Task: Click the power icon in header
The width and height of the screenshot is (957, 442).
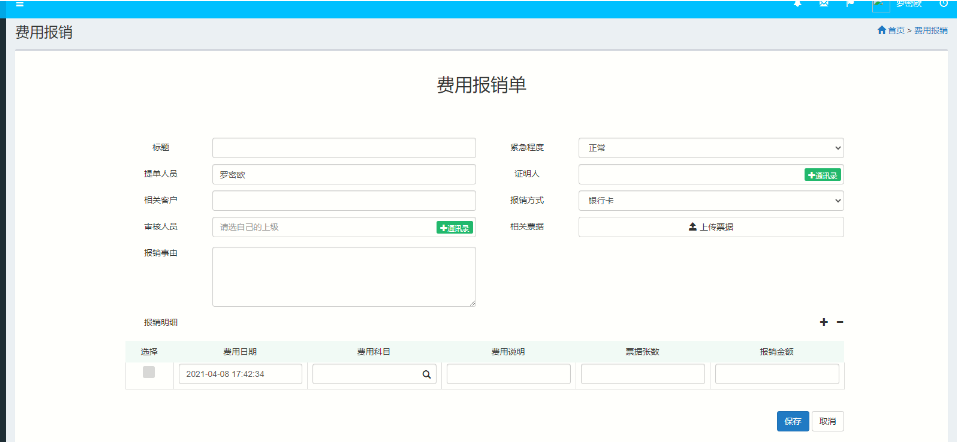Action: tap(942, 4)
